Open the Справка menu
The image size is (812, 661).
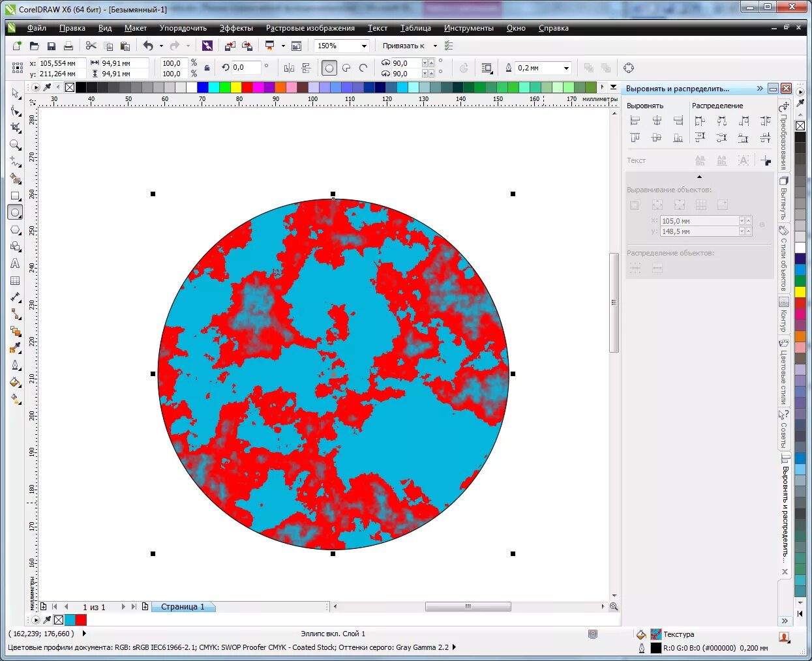tap(554, 28)
